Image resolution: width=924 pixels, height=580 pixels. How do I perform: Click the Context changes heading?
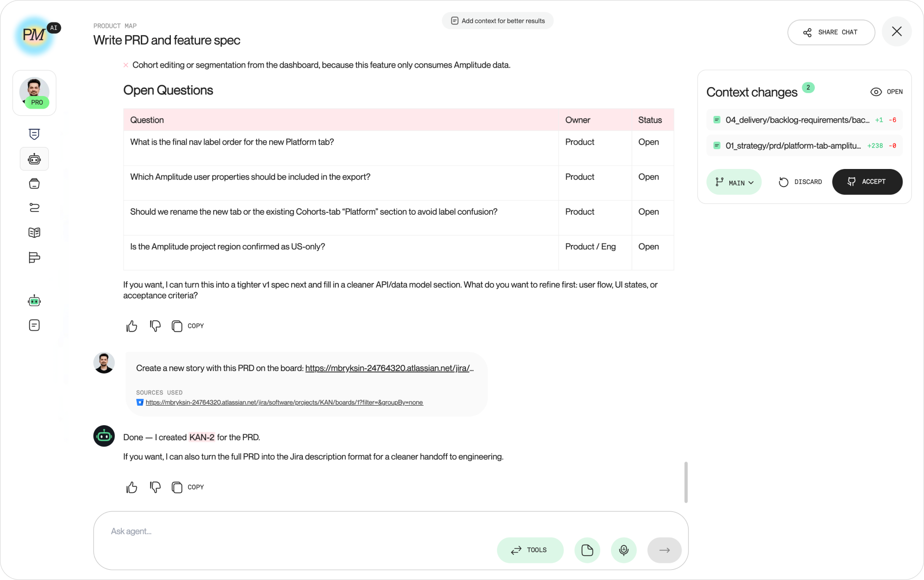point(752,92)
